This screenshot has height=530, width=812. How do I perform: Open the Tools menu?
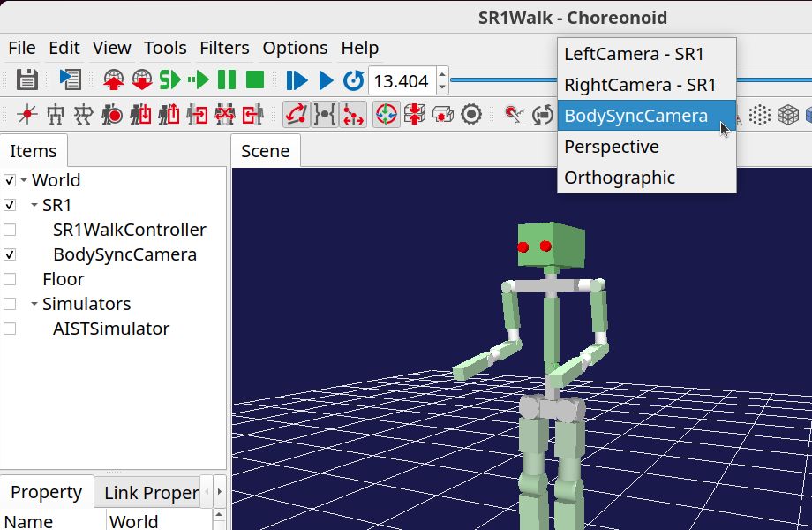[165, 48]
